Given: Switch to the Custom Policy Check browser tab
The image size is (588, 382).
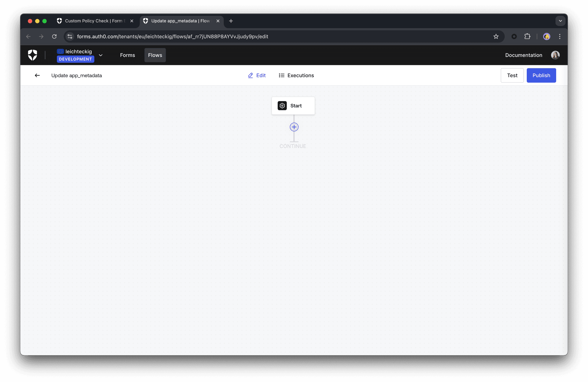Looking at the screenshot, I should [92, 21].
